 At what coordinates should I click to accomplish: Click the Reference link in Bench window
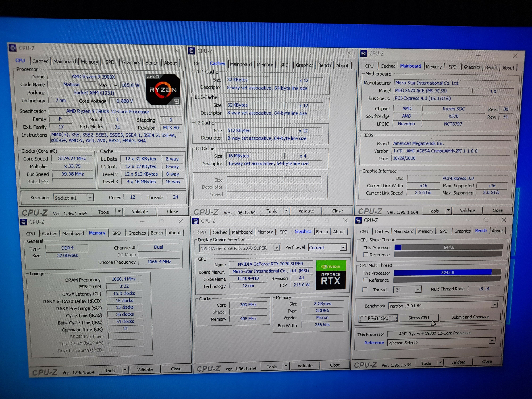point(374,342)
